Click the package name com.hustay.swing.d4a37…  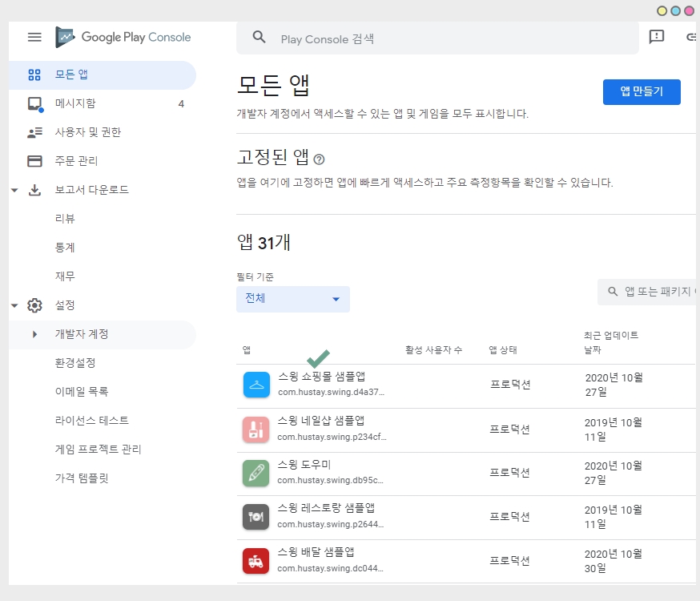332,393
